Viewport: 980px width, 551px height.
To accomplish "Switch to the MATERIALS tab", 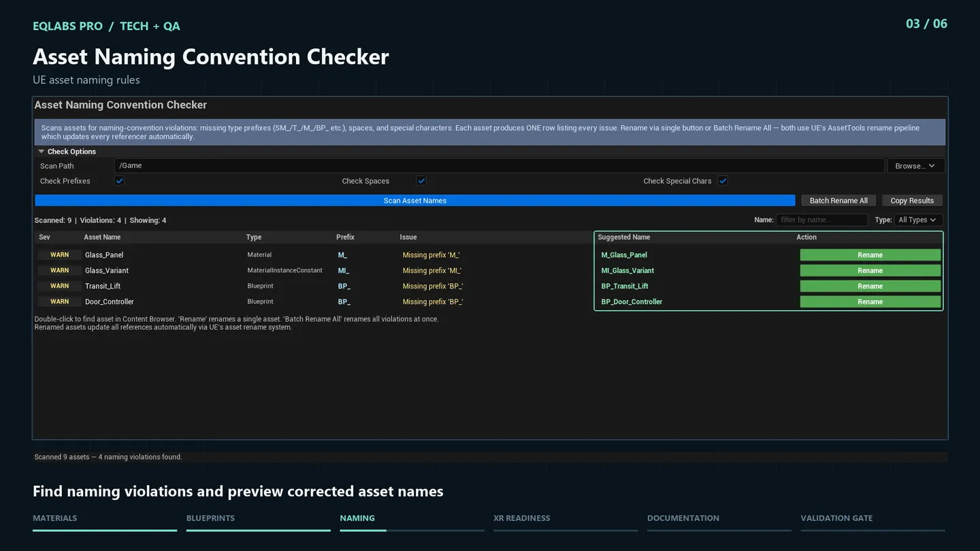I will [x=55, y=518].
